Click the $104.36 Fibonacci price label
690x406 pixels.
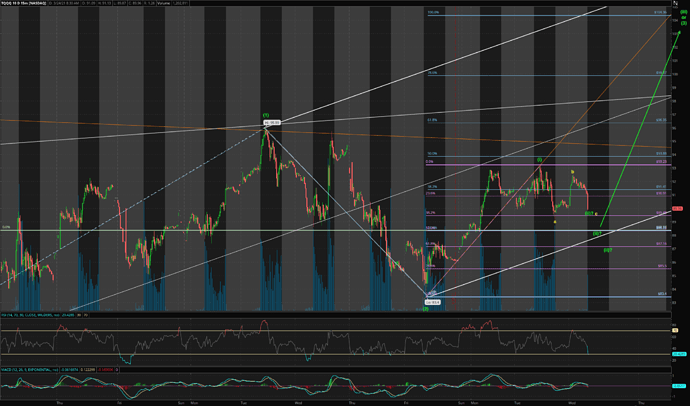[660, 12]
